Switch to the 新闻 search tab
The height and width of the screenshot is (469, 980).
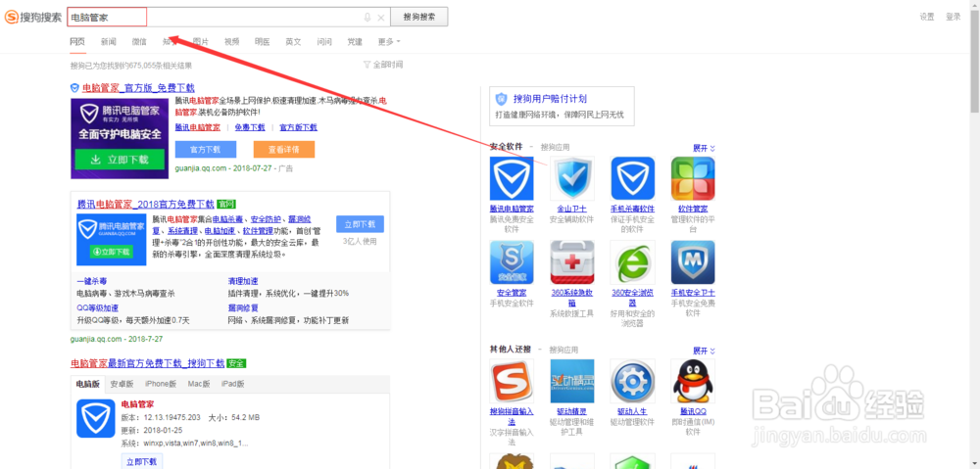(108, 42)
